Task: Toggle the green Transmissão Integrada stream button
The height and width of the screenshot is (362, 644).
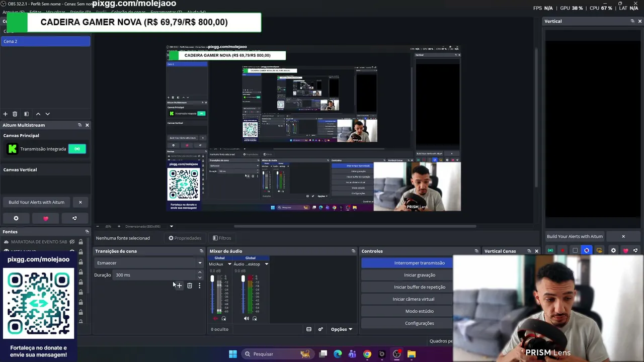Action: tap(77, 149)
